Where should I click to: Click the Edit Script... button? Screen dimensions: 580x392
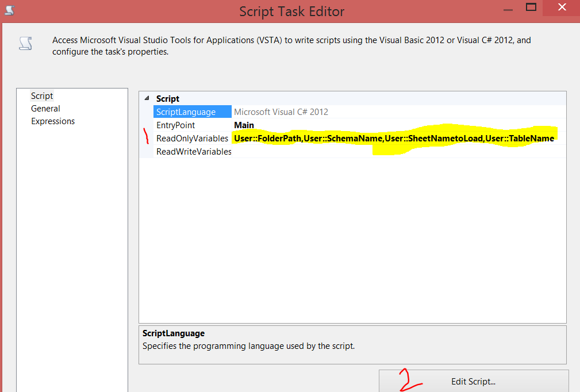473,381
